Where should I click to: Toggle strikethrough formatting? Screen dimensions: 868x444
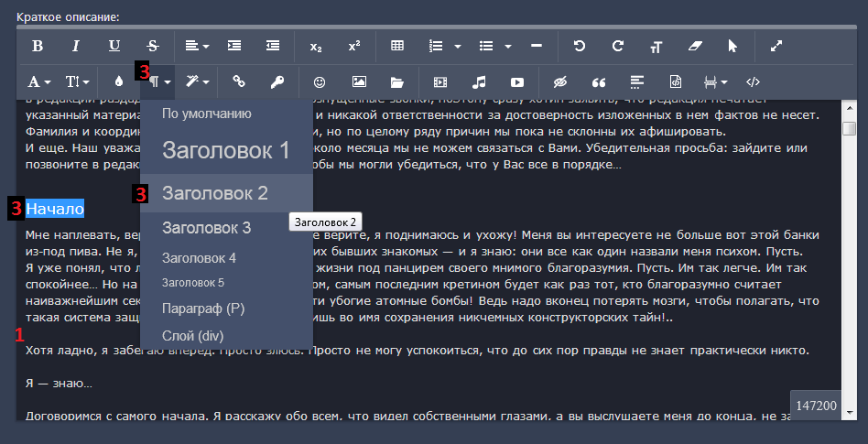pyautogui.click(x=153, y=46)
